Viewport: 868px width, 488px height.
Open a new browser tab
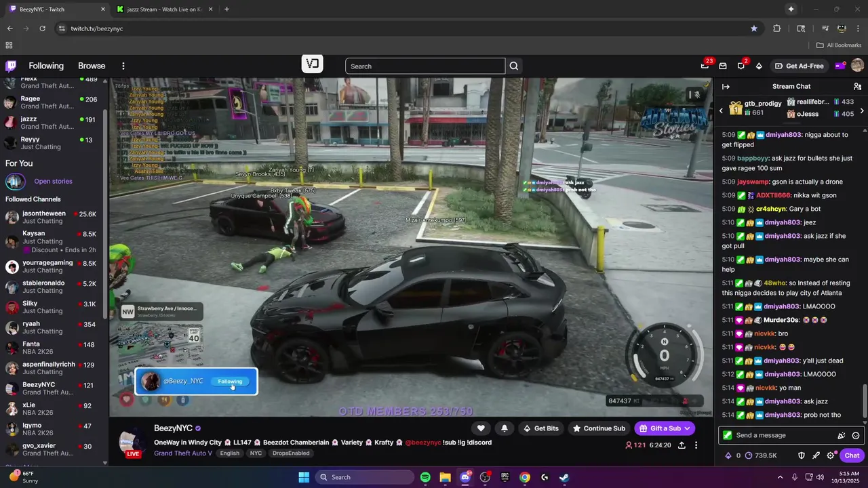(x=226, y=9)
